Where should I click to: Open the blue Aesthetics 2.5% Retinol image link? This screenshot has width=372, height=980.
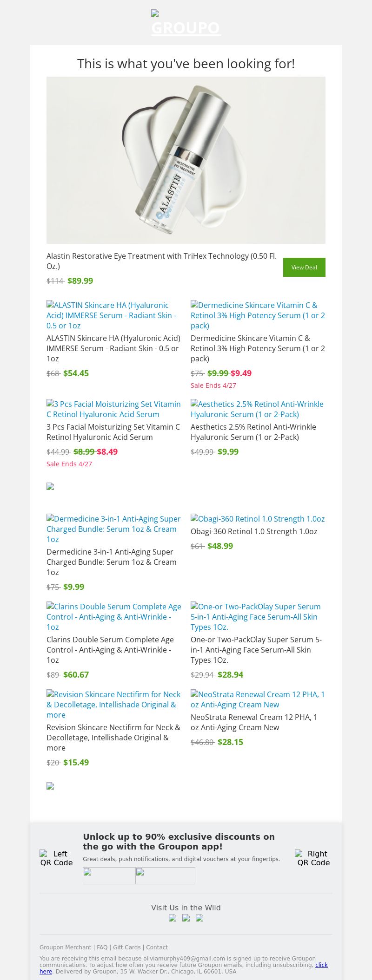257,409
